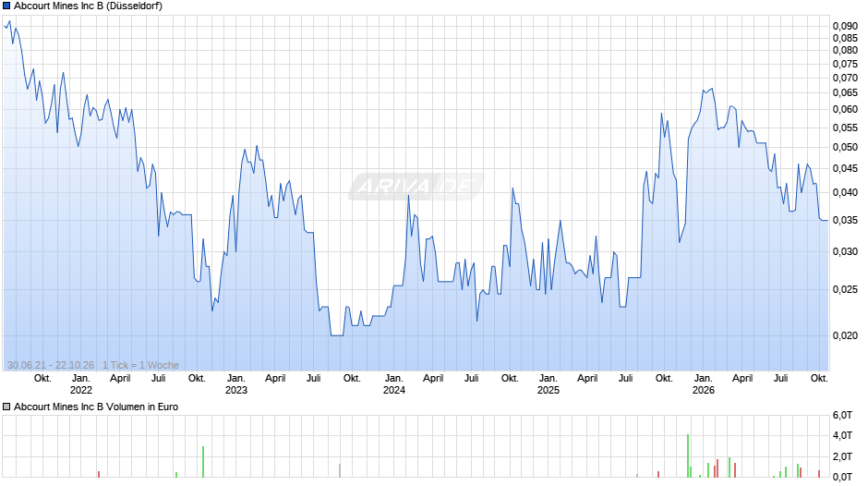Image resolution: width=868 pixels, height=486 pixels.
Task: Click the 'Abcourt Mines Inc B Volumen in Euro' label
Action: point(96,407)
